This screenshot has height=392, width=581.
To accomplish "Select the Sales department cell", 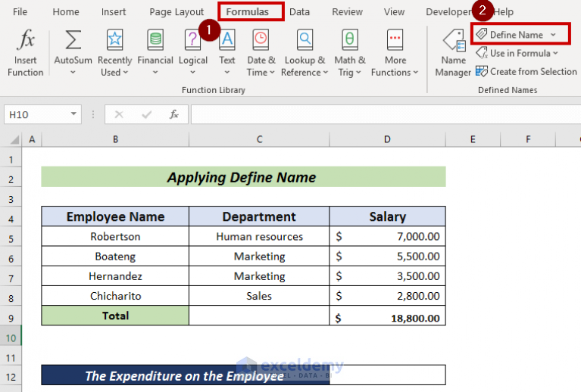I will coord(259,296).
